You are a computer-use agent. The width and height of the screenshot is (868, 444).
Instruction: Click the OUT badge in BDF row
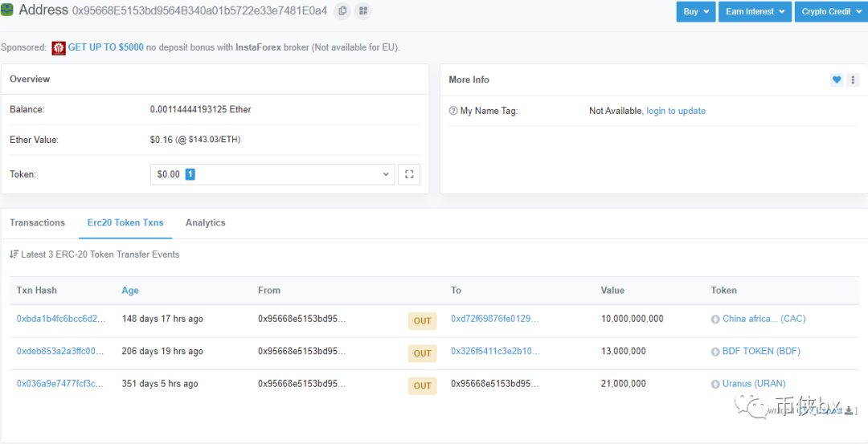tap(423, 353)
